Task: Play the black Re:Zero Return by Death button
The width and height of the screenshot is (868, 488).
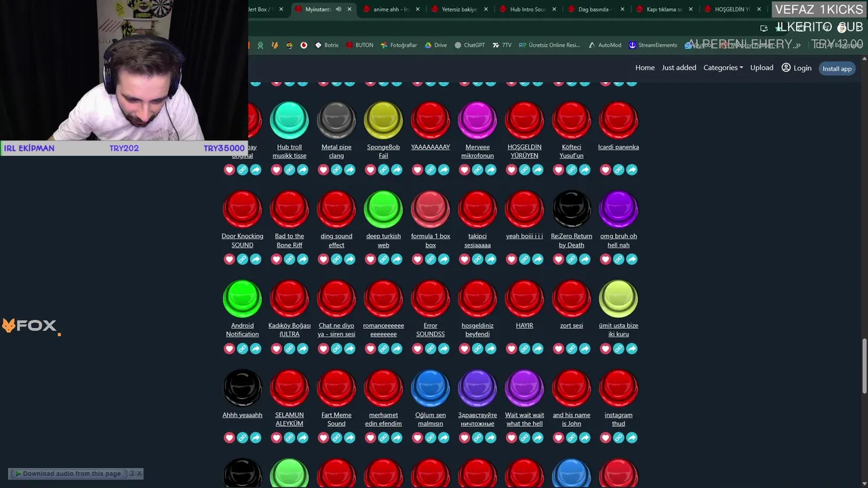Action: 572,209
